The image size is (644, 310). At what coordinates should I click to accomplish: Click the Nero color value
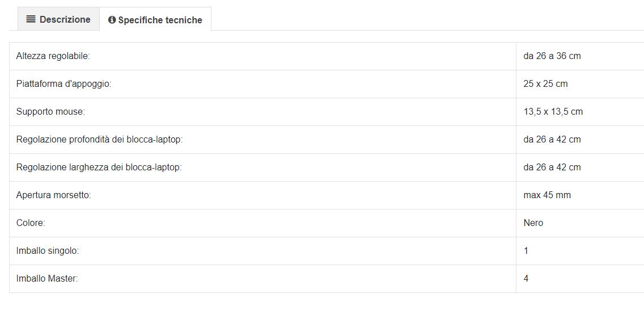[x=533, y=223]
